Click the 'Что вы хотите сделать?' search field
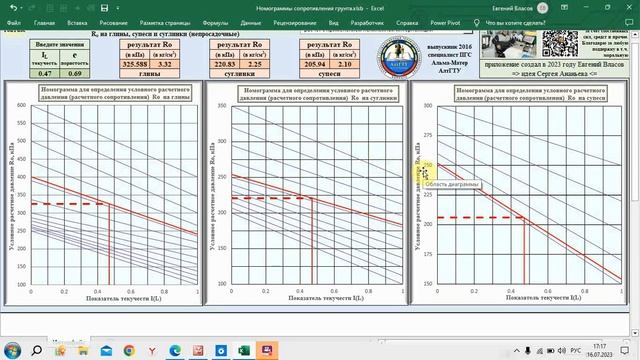The height and width of the screenshot is (360, 640). 515,23
